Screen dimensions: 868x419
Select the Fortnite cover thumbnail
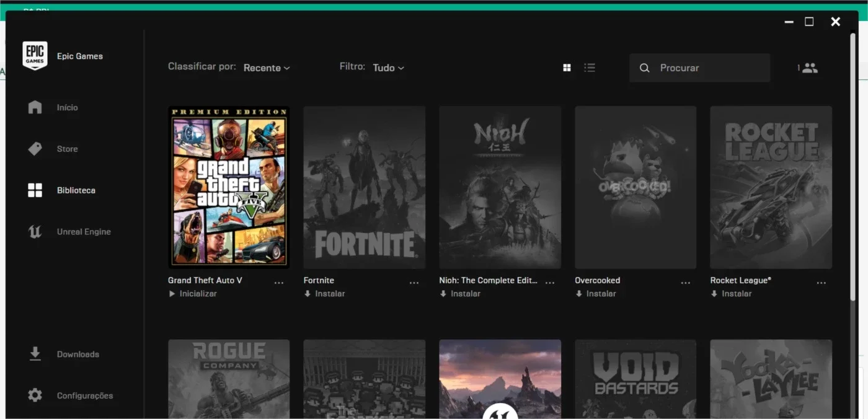point(365,187)
